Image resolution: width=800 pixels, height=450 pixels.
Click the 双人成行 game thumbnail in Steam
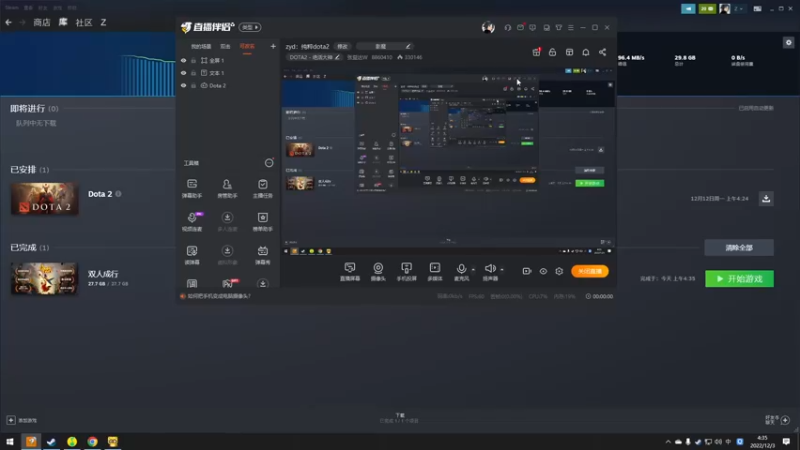point(45,279)
